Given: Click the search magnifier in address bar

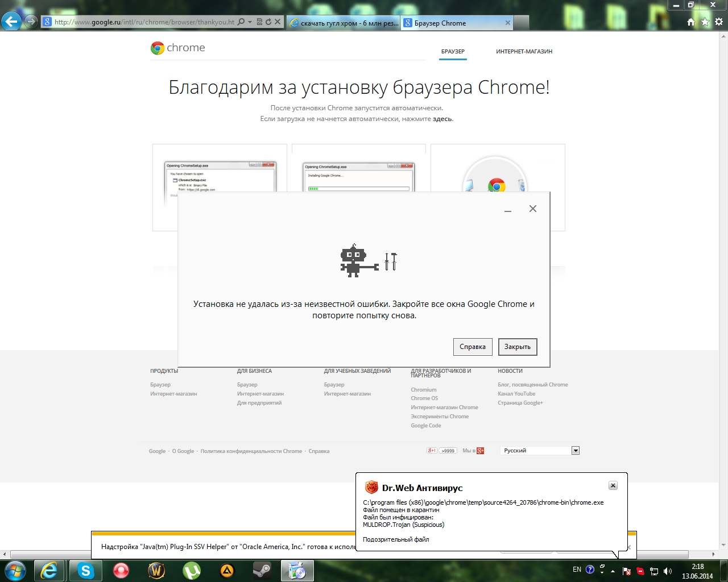Looking at the screenshot, I should click(x=241, y=22).
